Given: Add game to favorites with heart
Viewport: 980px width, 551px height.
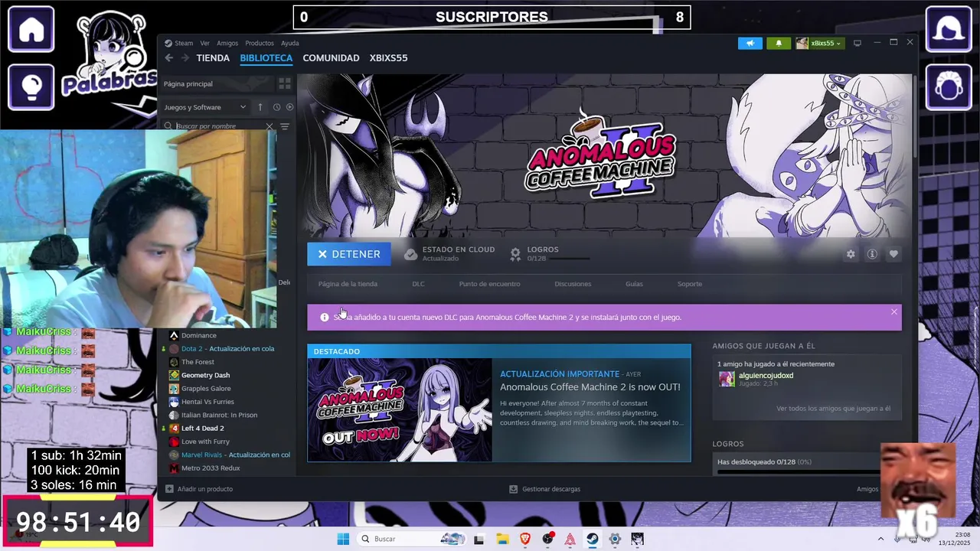Looking at the screenshot, I should (893, 254).
